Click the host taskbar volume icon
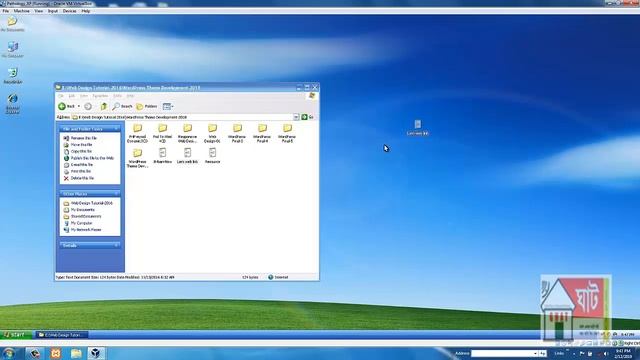The width and height of the screenshot is (640, 360). [x=606, y=354]
